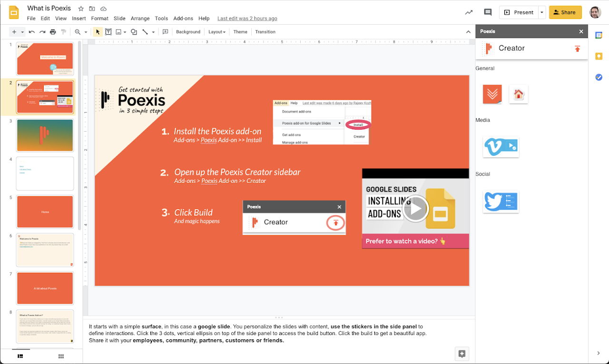Select the Text box tool
Image resolution: width=609 pixels, height=364 pixels.
tap(108, 32)
